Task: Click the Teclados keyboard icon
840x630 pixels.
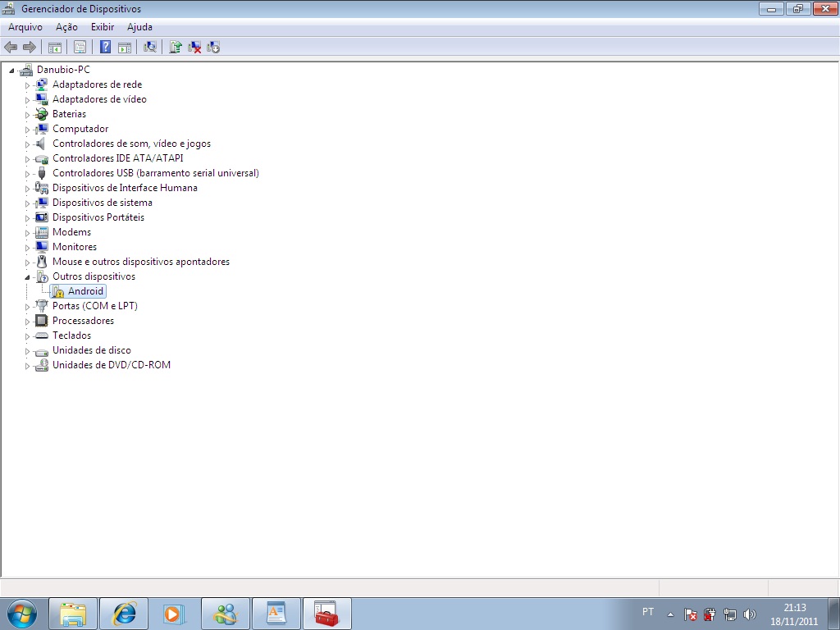Action: coord(41,336)
